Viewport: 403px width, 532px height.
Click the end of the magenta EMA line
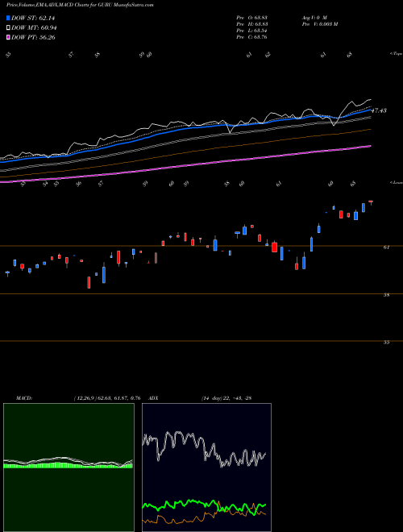[x=370, y=146]
